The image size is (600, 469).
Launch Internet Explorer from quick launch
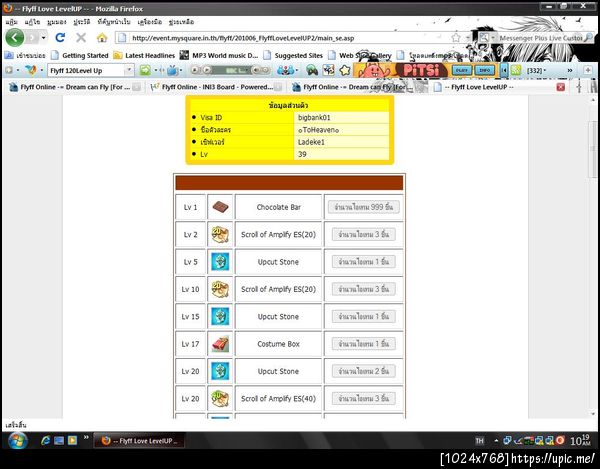[x=45, y=441]
